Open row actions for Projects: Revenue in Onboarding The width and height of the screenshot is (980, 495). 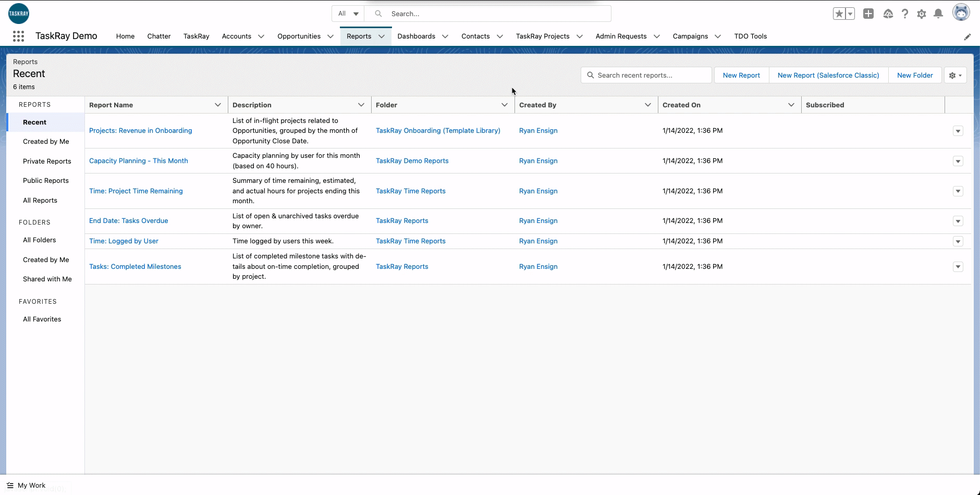(x=958, y=131)
